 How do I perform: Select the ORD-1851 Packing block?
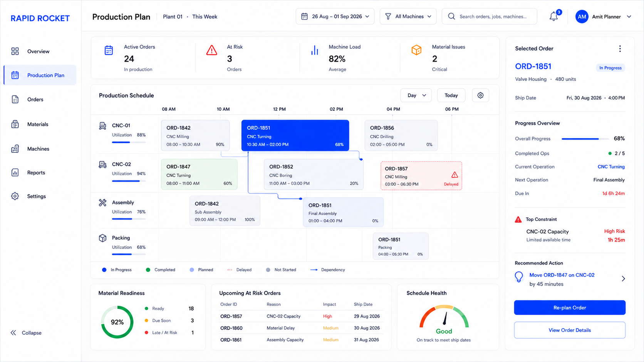[x=401, y=246]
